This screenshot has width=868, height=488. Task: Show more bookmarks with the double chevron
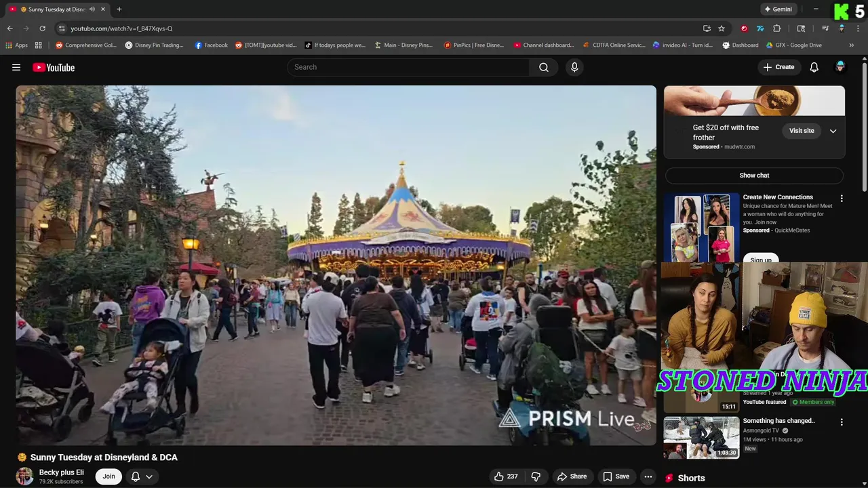point(852,45)
